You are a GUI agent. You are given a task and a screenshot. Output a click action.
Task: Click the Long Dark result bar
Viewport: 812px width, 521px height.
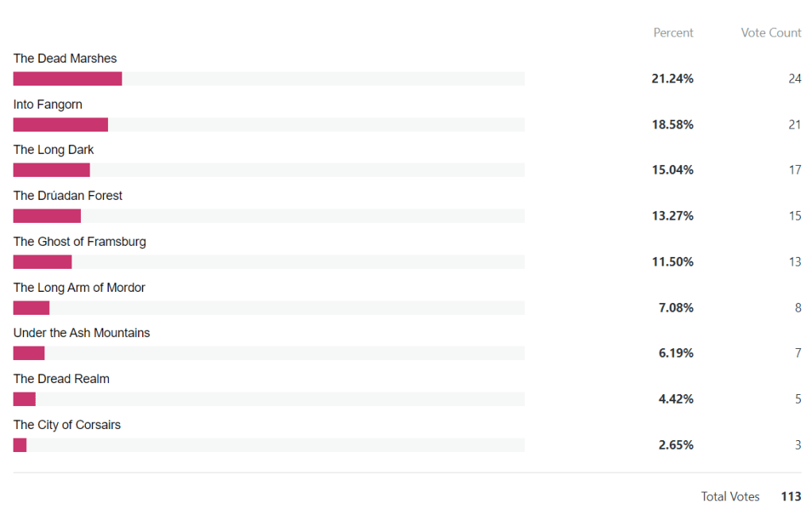[x=52, y=170]
